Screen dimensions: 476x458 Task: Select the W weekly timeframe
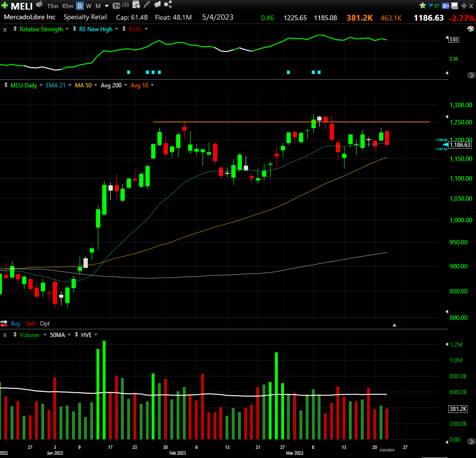(89, 6)
